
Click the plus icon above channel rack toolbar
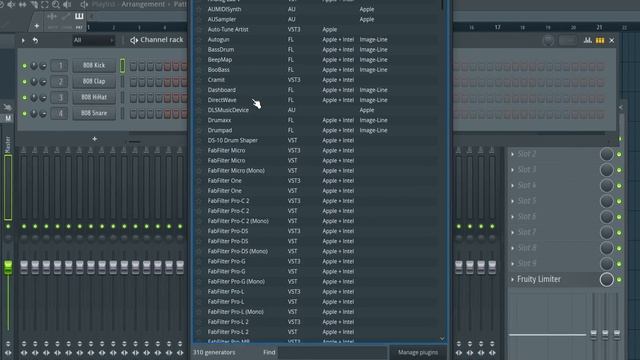[36, 26]
